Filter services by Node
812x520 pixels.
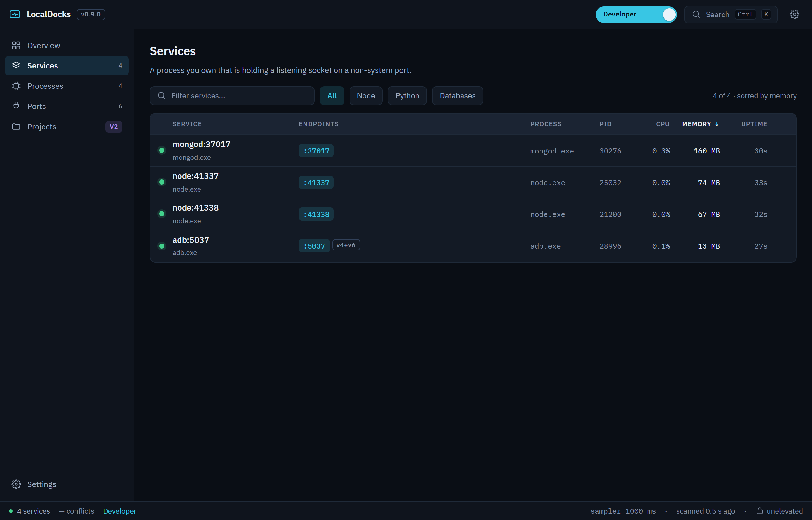pyautogui.click(x=366, y=95)
